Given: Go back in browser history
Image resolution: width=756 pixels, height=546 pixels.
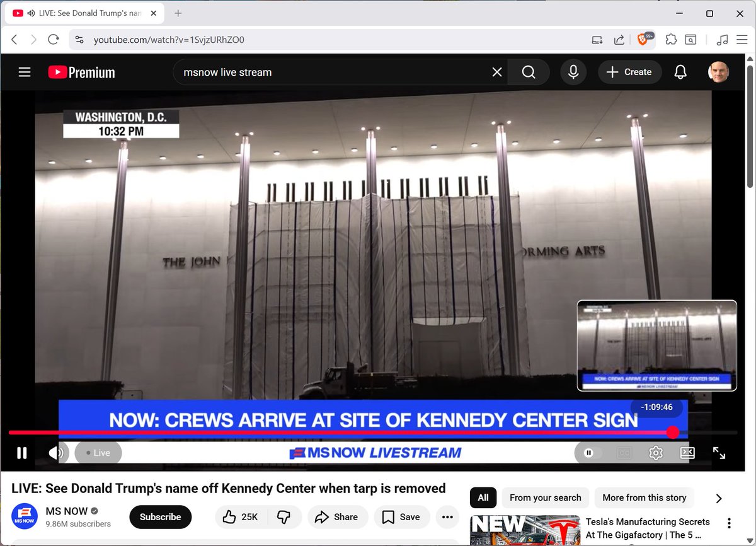Looking at the screenshot, I should pos(14,40).
